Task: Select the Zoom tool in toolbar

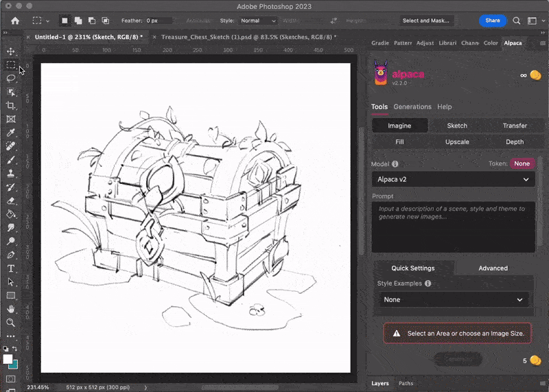Action: coord(10,323)
